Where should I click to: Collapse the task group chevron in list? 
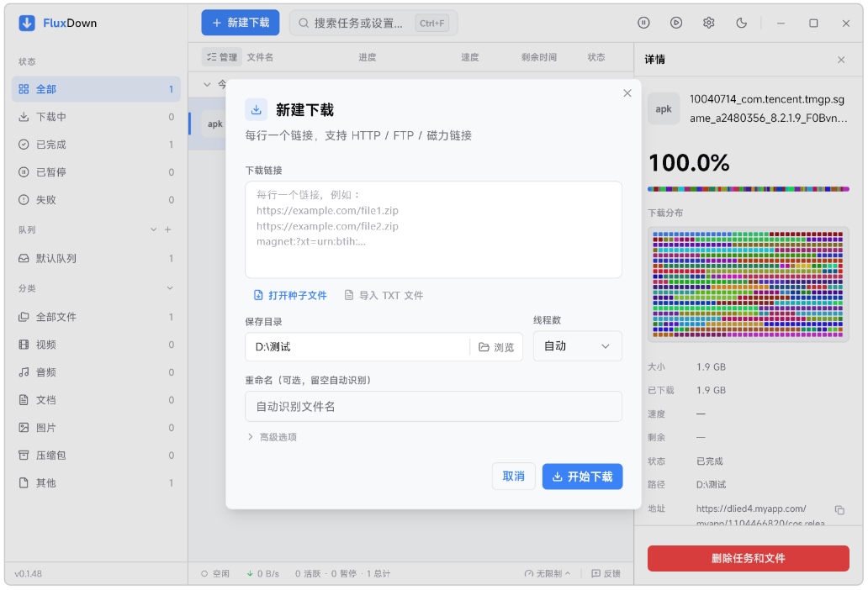207,85
